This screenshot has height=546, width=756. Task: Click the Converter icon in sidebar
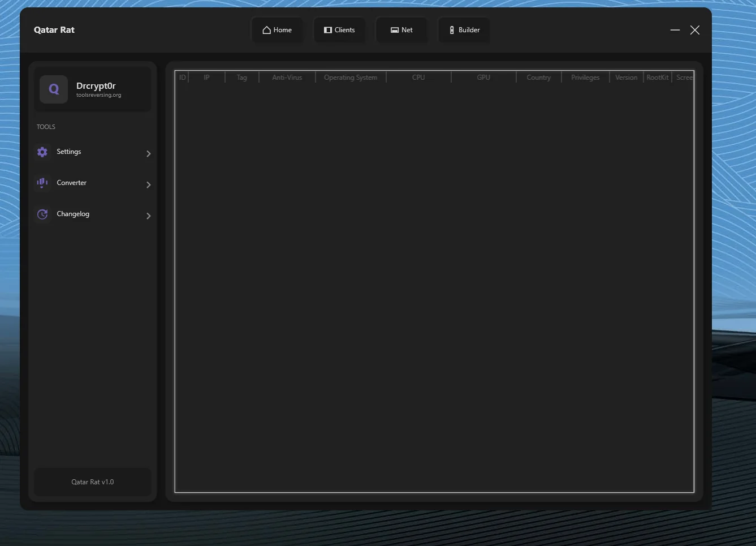(x=42, y=183)
